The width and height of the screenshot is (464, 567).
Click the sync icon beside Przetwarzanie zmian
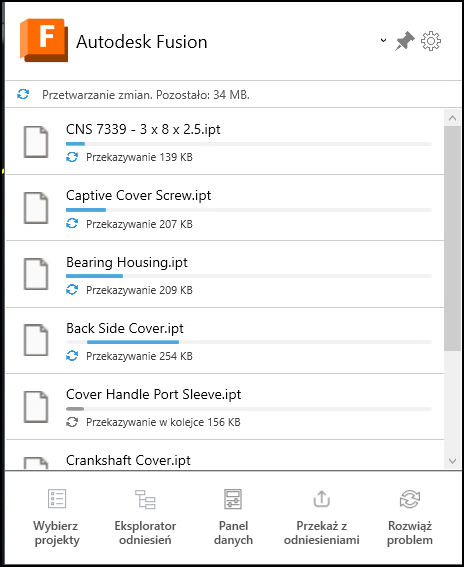23,94
